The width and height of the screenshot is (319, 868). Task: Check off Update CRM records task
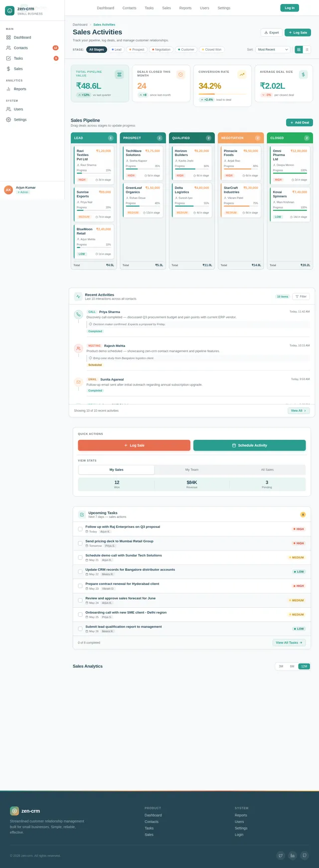coord(80,571)
